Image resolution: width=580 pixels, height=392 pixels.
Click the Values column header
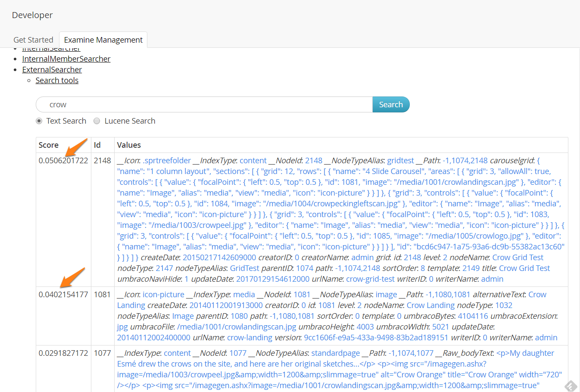coord(129,145)
